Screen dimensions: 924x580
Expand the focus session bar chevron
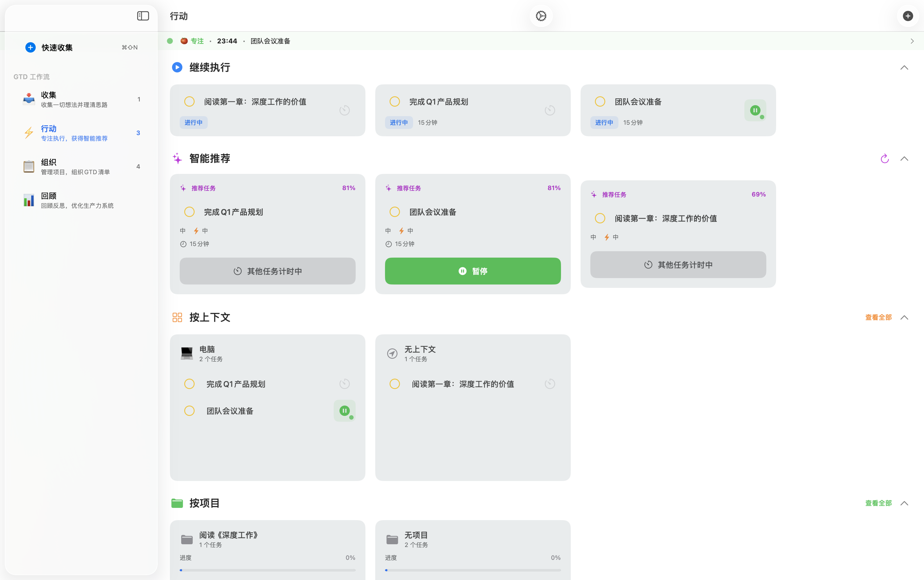click(x=912, y=41)
